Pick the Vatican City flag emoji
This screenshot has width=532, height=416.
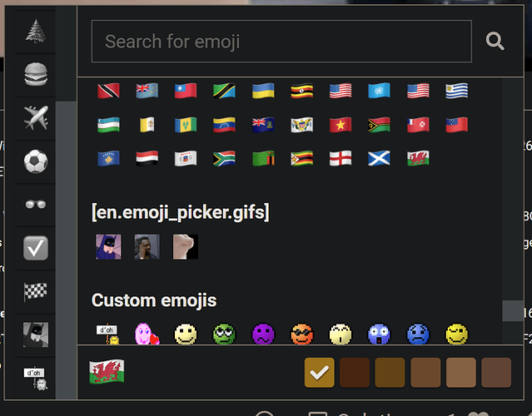(x=147, y=125)
